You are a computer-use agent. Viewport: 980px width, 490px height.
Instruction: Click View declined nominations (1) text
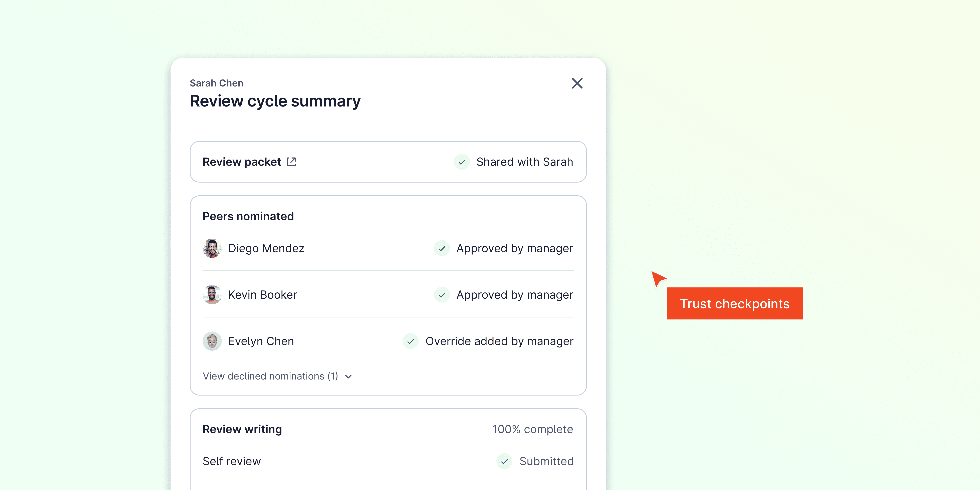point(270,376)
